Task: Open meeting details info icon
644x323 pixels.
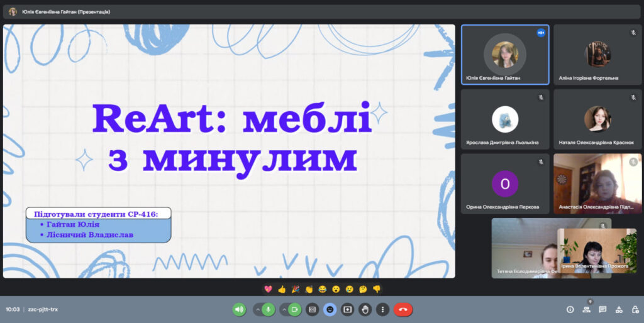Action: (x=570, y=309)
